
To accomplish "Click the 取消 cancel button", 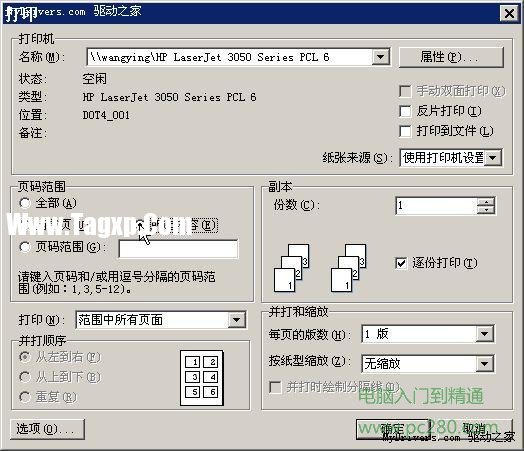I will (474, 429).
